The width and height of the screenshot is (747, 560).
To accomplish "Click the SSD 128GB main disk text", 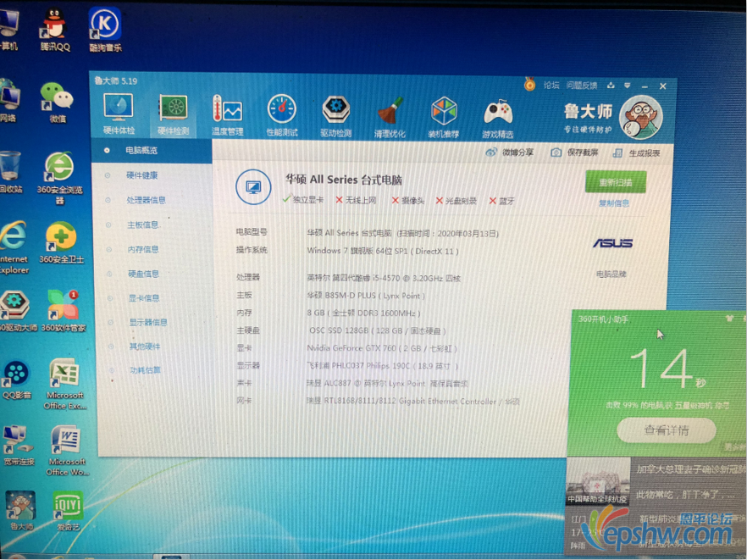I will (378, 330).
